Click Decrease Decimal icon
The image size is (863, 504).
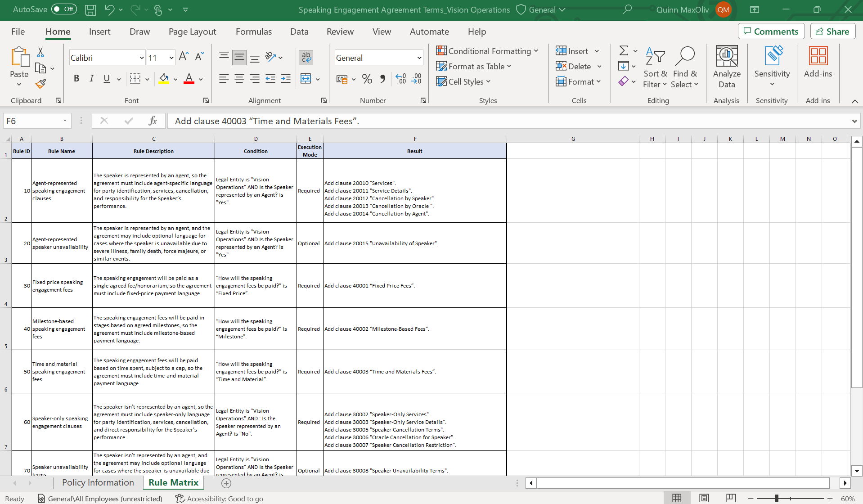coord(416,79)
